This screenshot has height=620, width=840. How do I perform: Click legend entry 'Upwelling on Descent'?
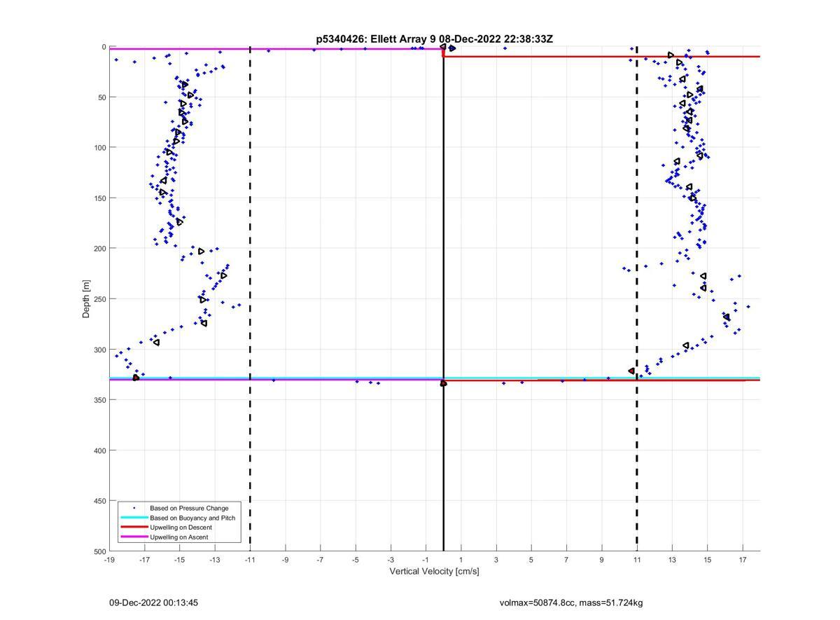(181, 528)
